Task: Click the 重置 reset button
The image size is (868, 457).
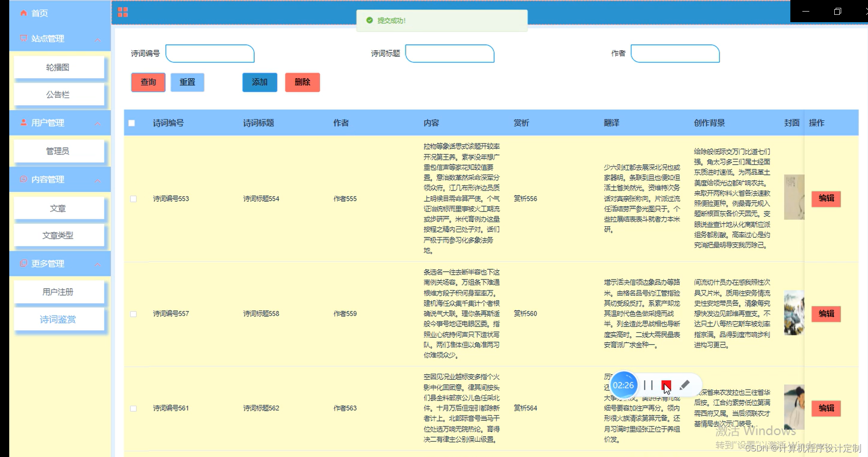Action: pos(187,82)
